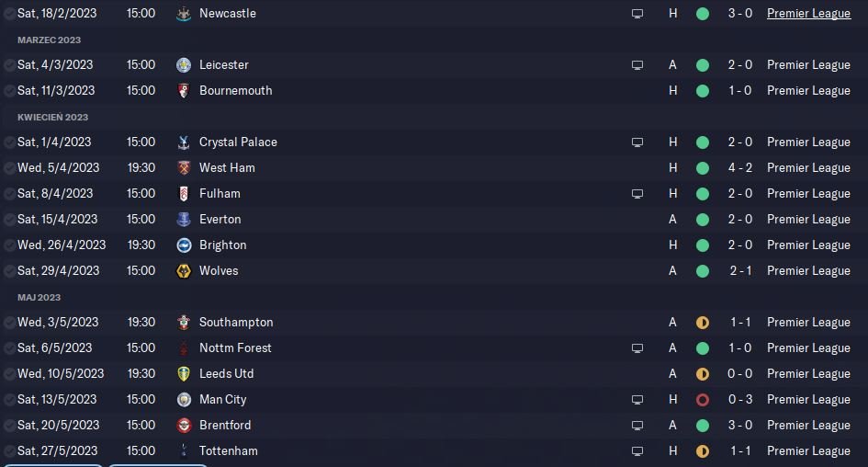The width and height of the screenshot is (868, 467).
Task: Click the Leeds Utd club crest
Action: [x=183, y=374]
